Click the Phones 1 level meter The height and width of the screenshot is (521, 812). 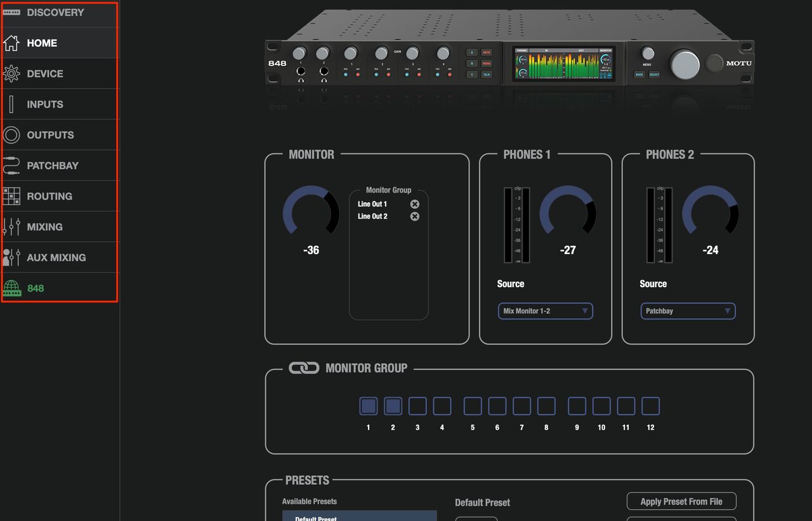click(517, 225)
